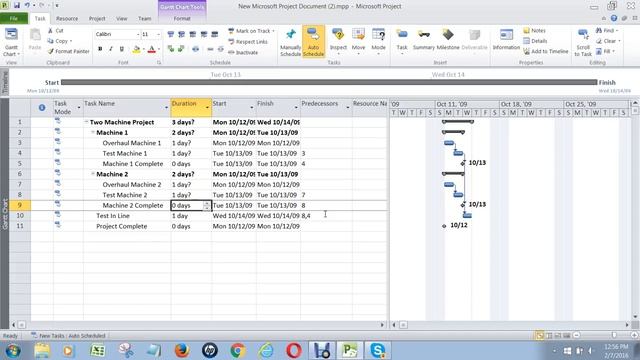Switch to the Team tab
This screenshot has height=360, width=640.
144,19
